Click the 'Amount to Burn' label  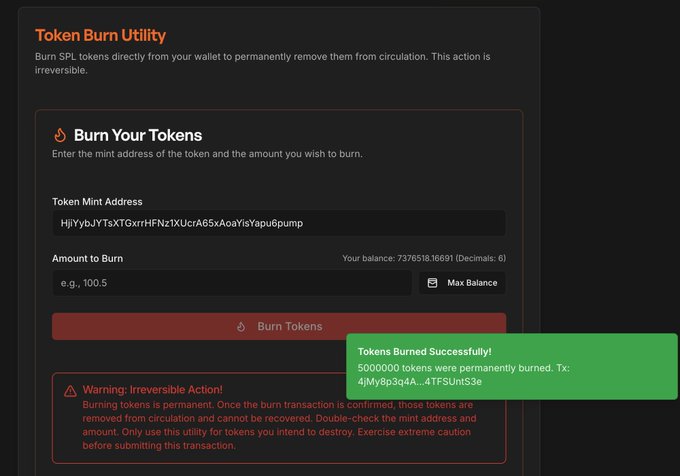pos(88,258)
